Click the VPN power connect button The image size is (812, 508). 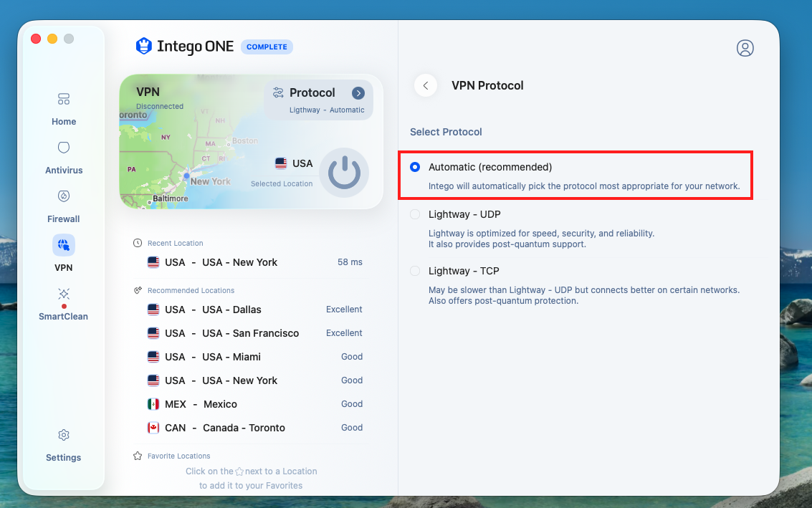pos(344,173)
